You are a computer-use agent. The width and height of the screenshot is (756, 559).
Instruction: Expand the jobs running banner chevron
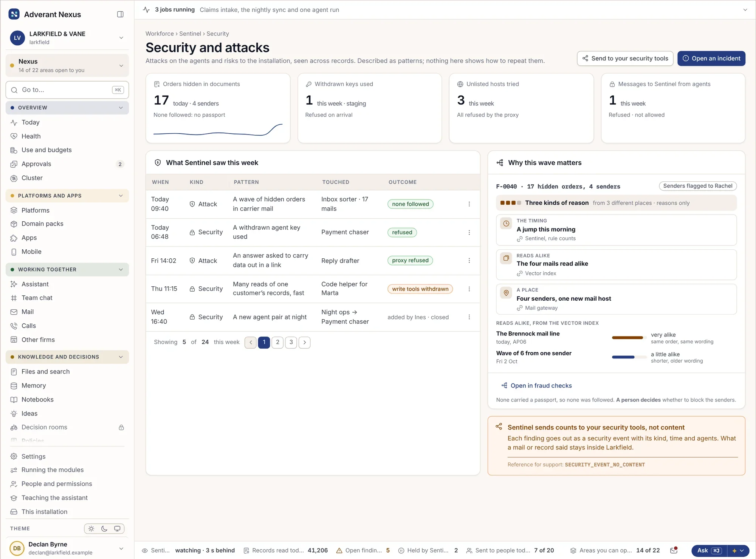pos(745,10)
